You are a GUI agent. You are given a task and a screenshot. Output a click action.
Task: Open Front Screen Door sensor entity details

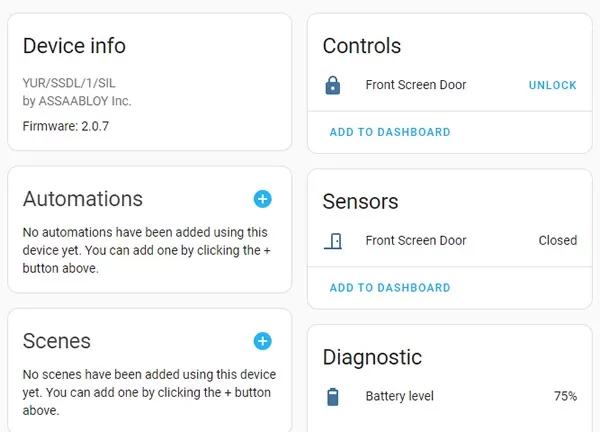point(416,240)
